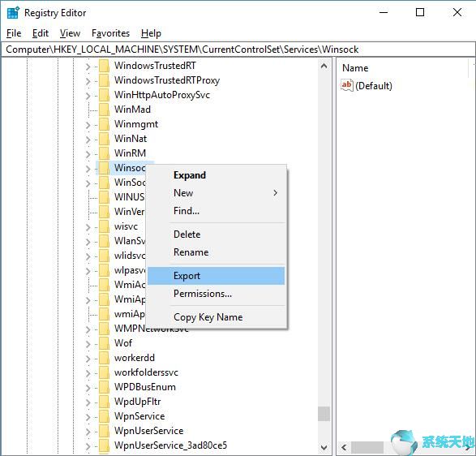Select the WPDBusEnum tree key
Image resolution: width=476 pixels, height=456 pixels.
(x=145, y=387)
